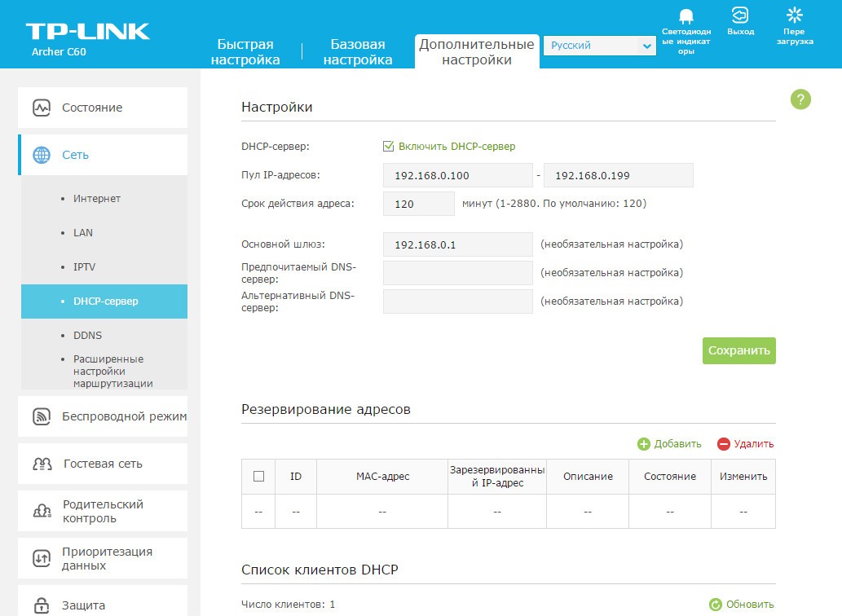The image size is (842, 616).
Task: Click the Перезагрузка reboot icon
Action: (794, 15)
